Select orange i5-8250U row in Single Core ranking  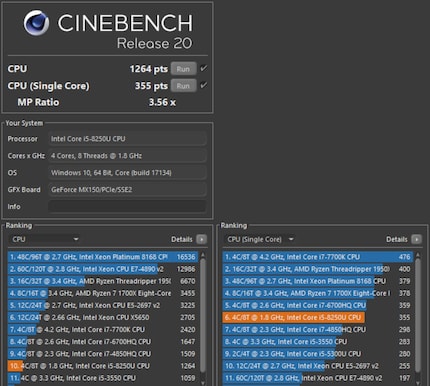[318, 317]
